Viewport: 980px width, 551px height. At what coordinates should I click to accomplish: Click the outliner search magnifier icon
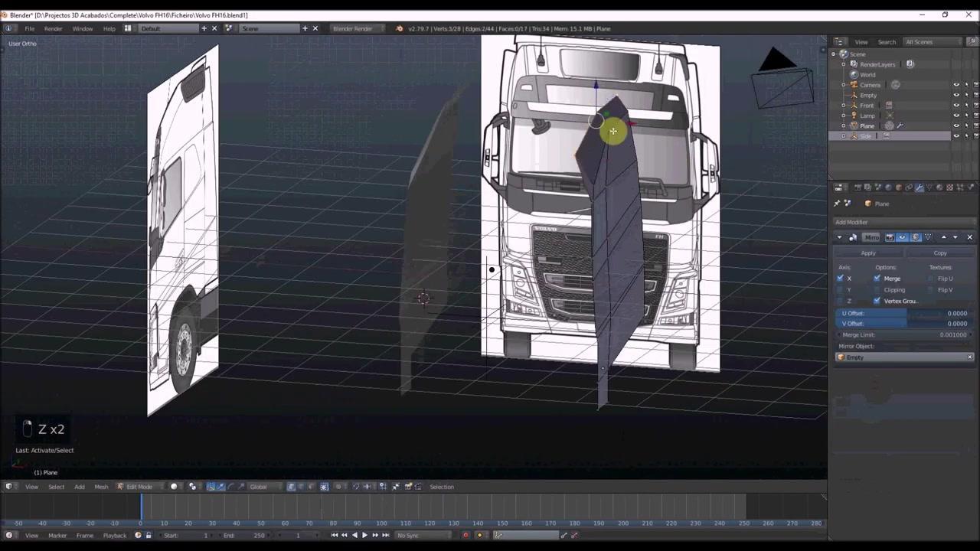click(x=972, y=41)
